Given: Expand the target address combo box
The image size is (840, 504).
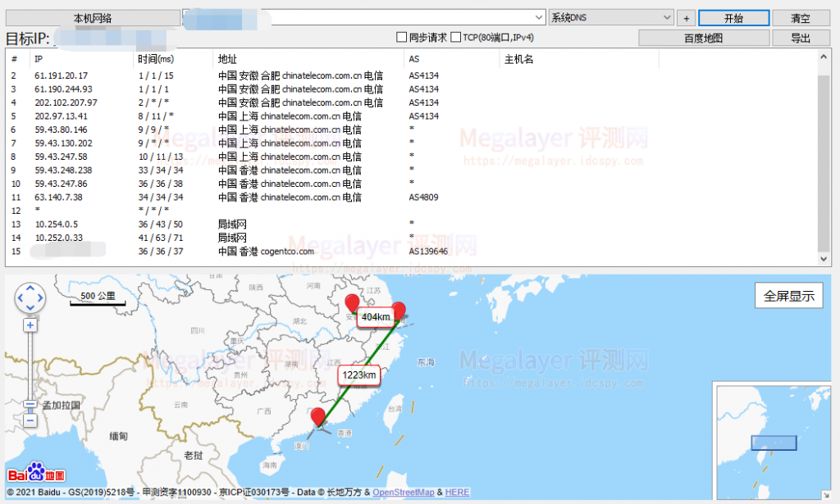Looking at the screenshot, I should point(539,17).
